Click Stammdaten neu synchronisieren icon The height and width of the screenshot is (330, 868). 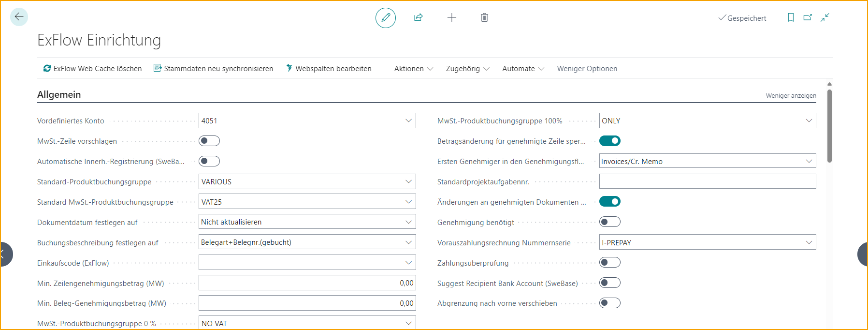point(158,68)
